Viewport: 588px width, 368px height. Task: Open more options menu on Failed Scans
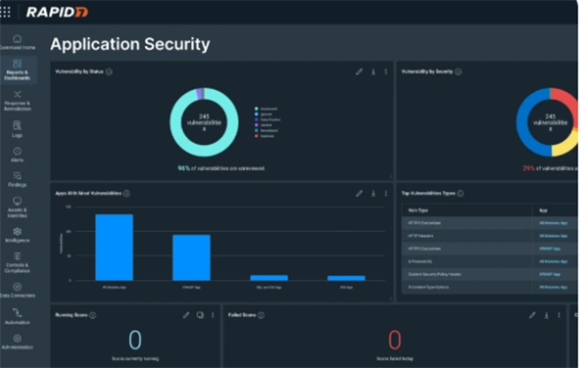(x=559, y=315)
